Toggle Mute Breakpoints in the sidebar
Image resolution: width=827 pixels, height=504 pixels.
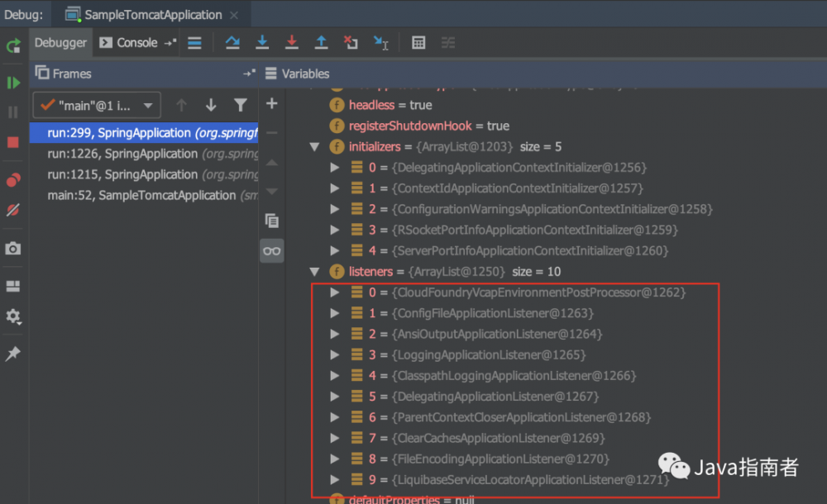point(13,211)
